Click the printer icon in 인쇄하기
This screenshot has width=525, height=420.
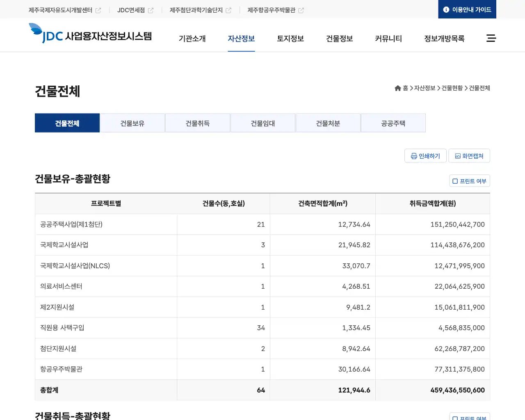point(414,156)
